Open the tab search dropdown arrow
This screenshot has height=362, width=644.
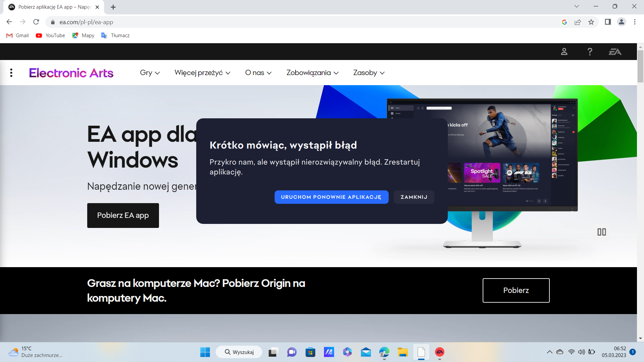click(577, 6)
